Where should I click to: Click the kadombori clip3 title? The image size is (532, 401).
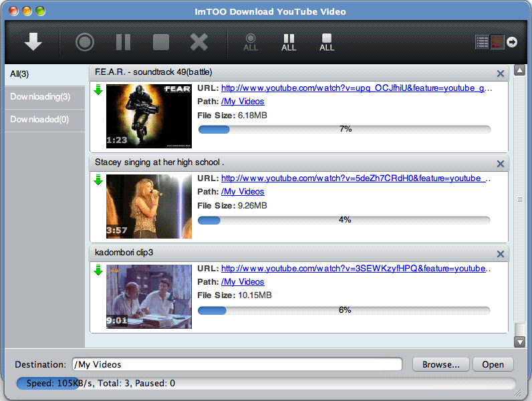click(124, 253)
